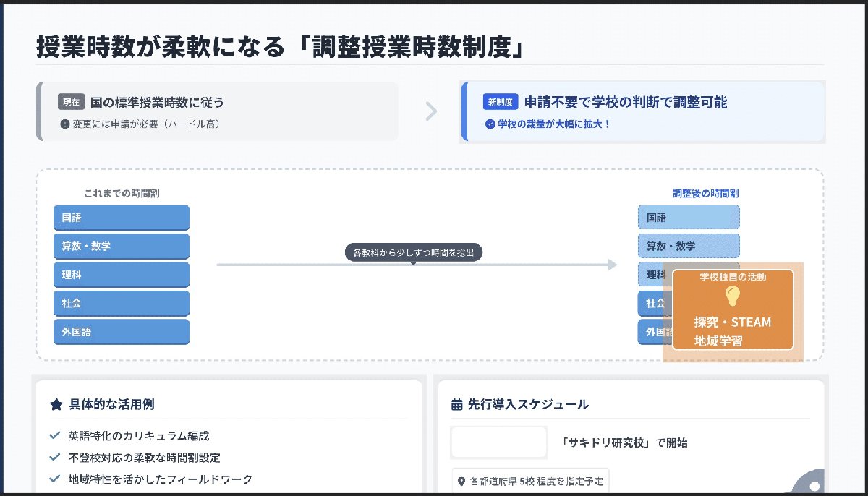Select the 算数・数学 block under これまでの時間割
The height and width of the screenshot is (496, 868).
[x=122, y=246]
